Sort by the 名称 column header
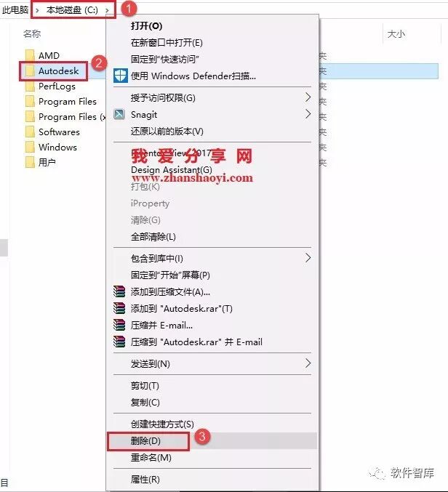 click(32, 33)
